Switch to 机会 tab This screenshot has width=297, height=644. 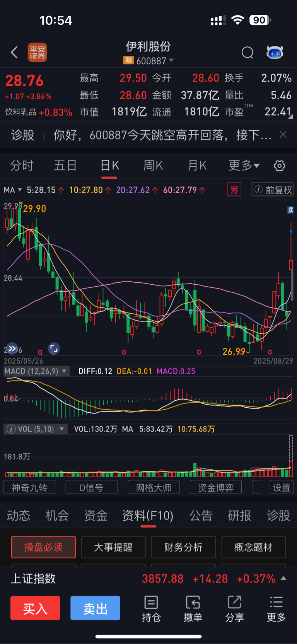point(57,516)
